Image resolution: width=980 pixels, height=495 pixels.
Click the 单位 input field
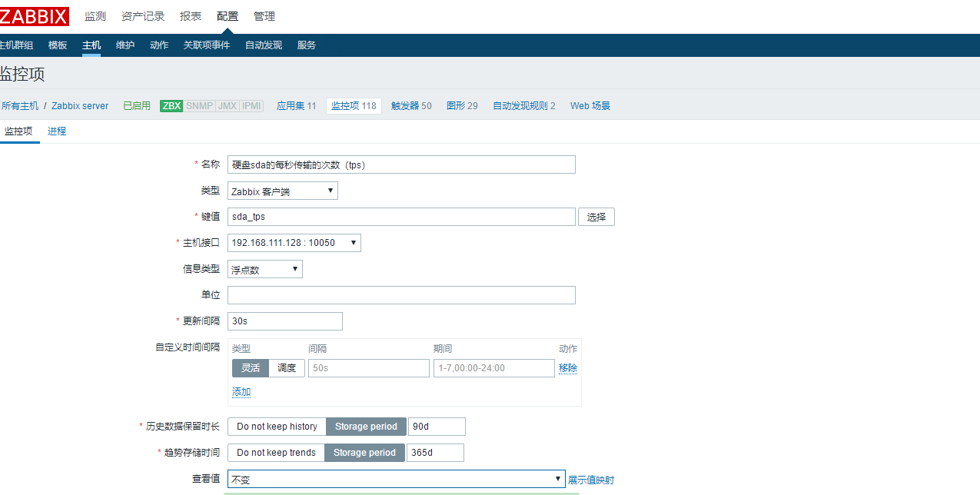tap(401, 295)
